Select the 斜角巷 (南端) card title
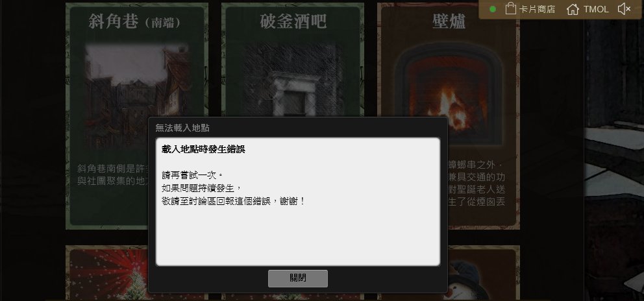 (x=135, y=22)
